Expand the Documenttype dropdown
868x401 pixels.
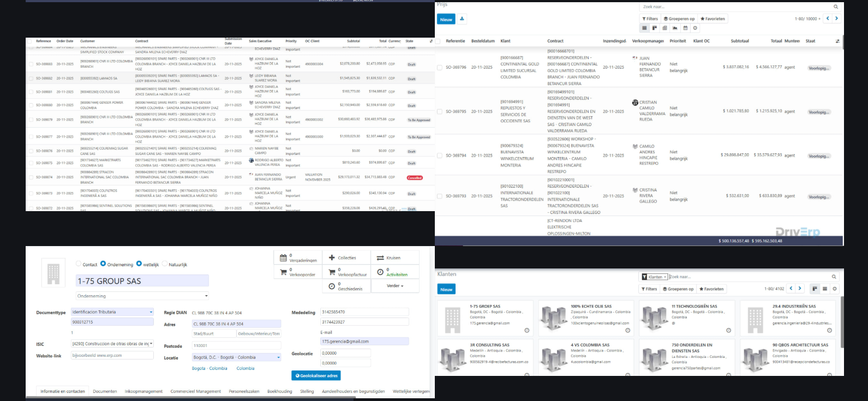click(x=112, y=312)
